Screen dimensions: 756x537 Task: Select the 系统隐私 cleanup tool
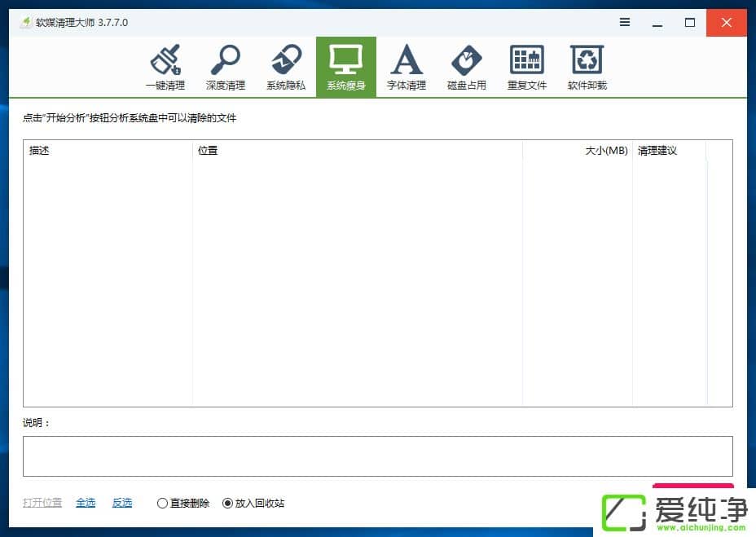pyautogui.click(x=286, y=67)
